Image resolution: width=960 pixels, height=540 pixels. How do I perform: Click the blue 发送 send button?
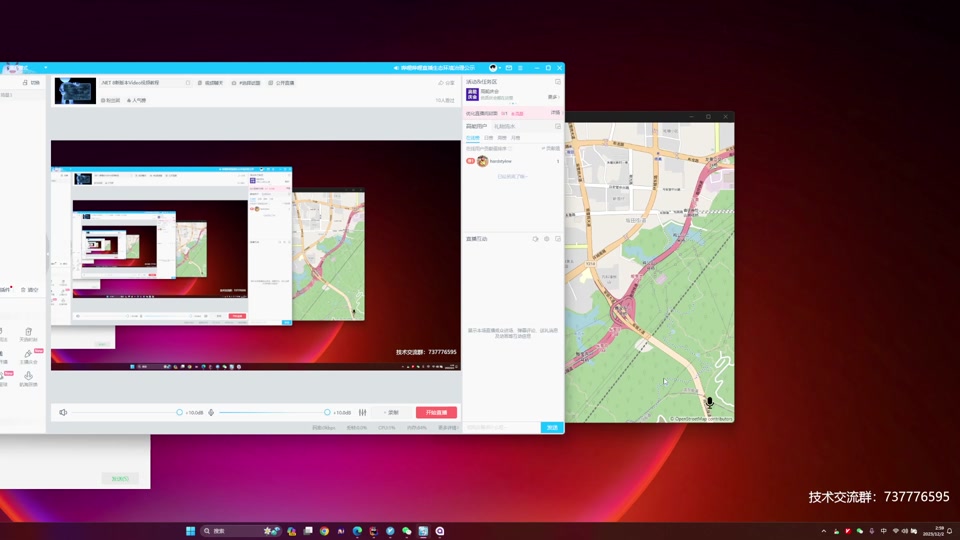[x=552, y=427]
